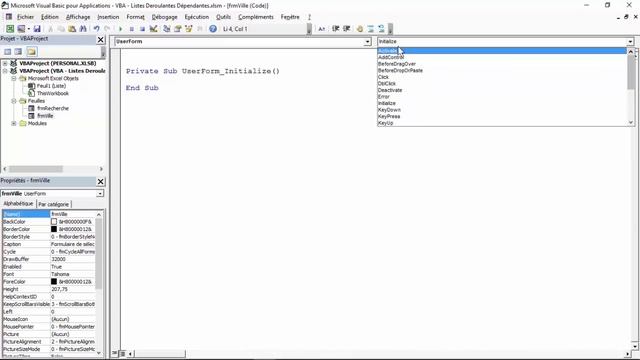
Task: Click the Copy icon in the toolbar
Action: pyautogui.click(x=61, y=29)
